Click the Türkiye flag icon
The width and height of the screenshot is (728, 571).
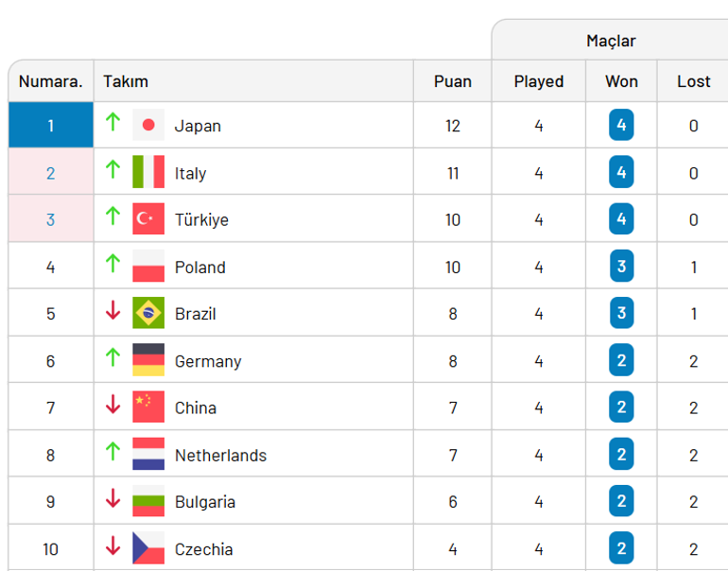(x=148, y=218)
